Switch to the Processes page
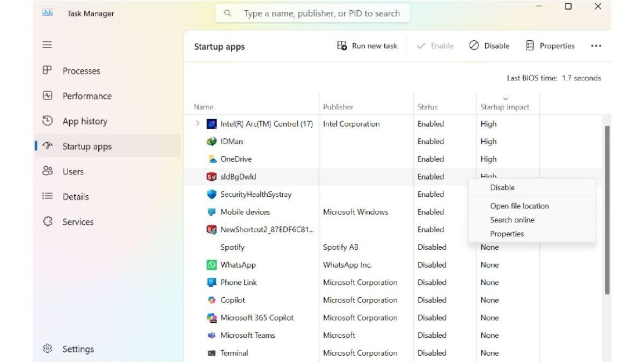 tap(107, 71)
